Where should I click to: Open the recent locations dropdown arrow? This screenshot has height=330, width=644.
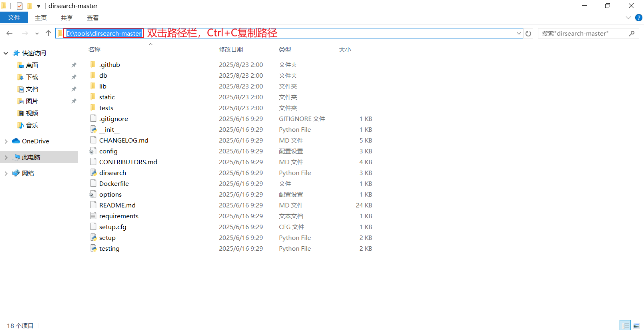tap(37, 34)
